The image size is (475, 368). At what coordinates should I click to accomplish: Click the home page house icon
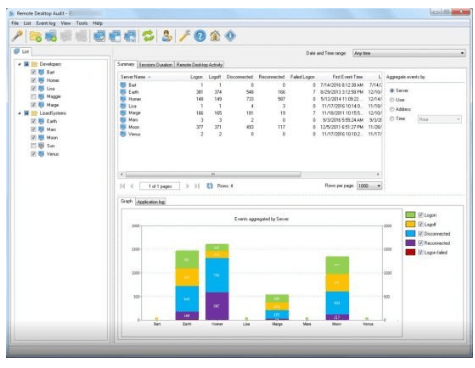tap(215, 36)
